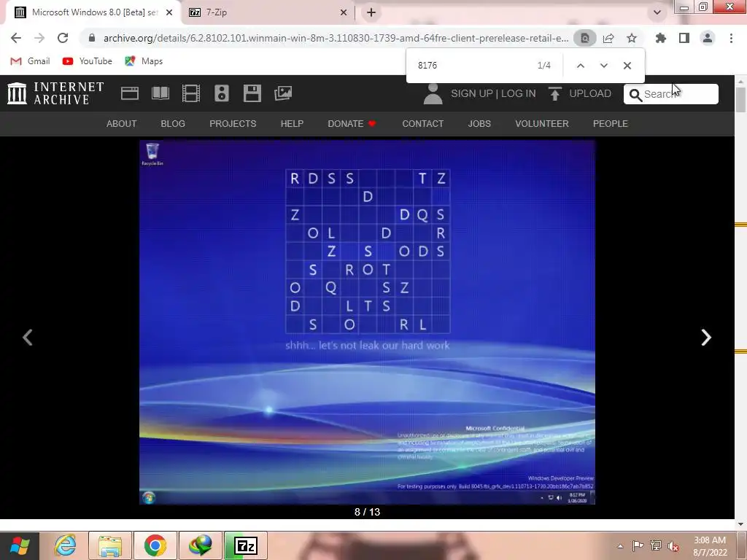Show the next screenshot in the carousel
This screenshot has width=747, height=560.
pos(706,338)
